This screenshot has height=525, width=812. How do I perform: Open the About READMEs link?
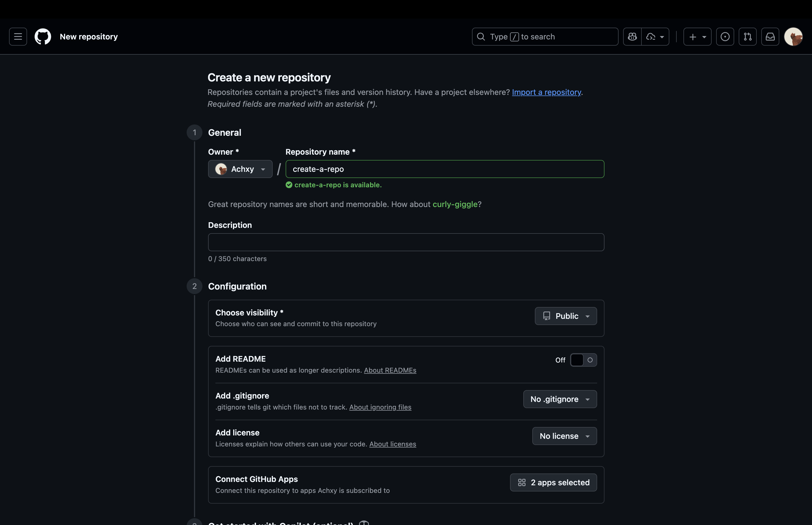click(x=390, y=370)
